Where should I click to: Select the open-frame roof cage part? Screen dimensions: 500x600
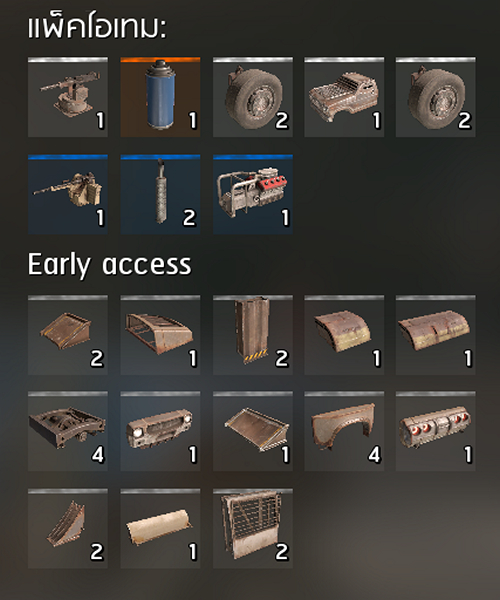pyautogui.click(x=160, y=335)
